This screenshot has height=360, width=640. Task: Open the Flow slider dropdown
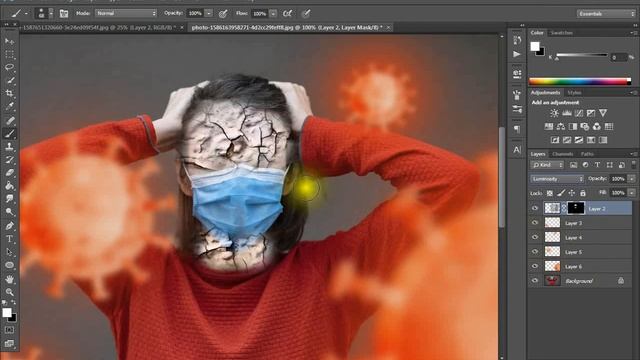[273, 13]
